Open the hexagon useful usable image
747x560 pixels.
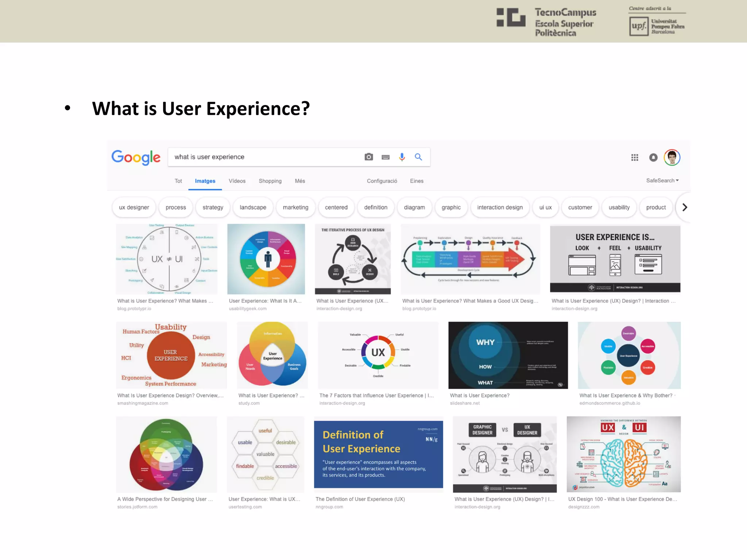pos(266,454)
